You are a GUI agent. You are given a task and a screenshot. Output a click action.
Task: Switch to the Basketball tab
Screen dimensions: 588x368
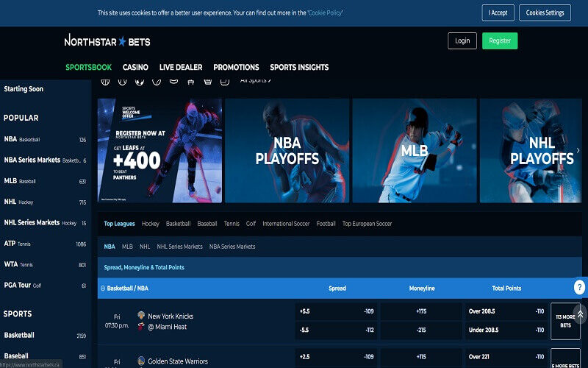click(x=178, y=224)
